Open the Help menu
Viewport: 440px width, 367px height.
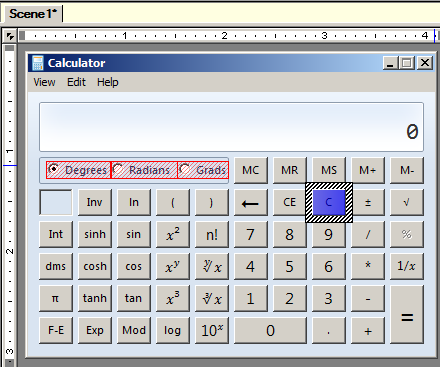(108, 82)
